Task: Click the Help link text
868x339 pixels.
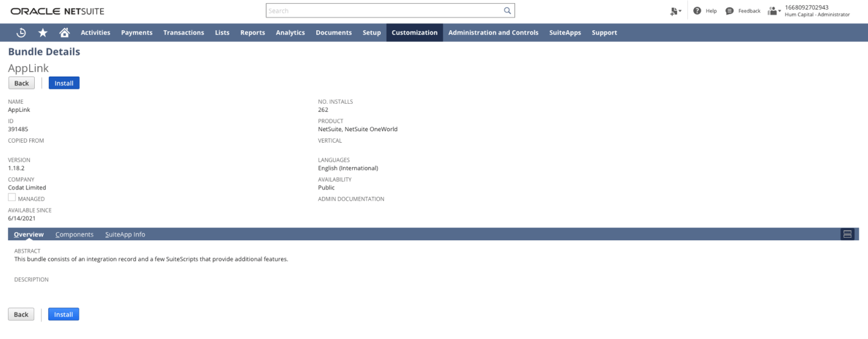Action: 711,11
